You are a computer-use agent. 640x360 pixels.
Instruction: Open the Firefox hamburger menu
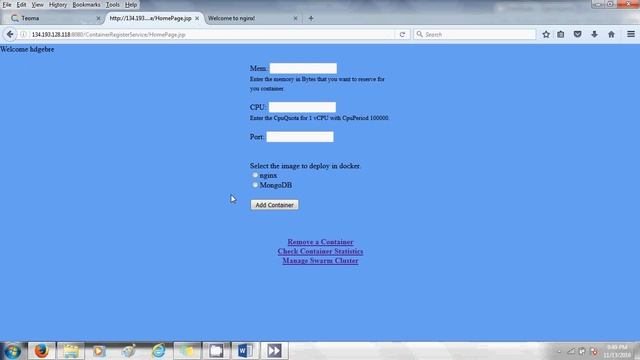[x=631, y=34]
